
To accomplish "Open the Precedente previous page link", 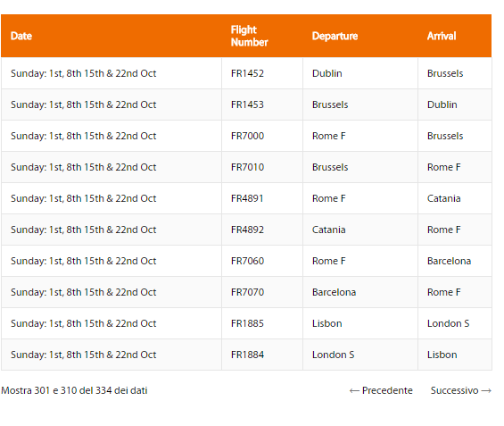I will (x=381, y=390).
